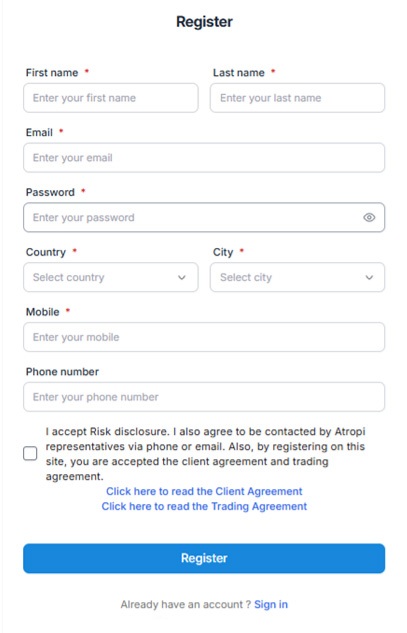
Task: Open the Client Agreement link
Action: (204, 491)
